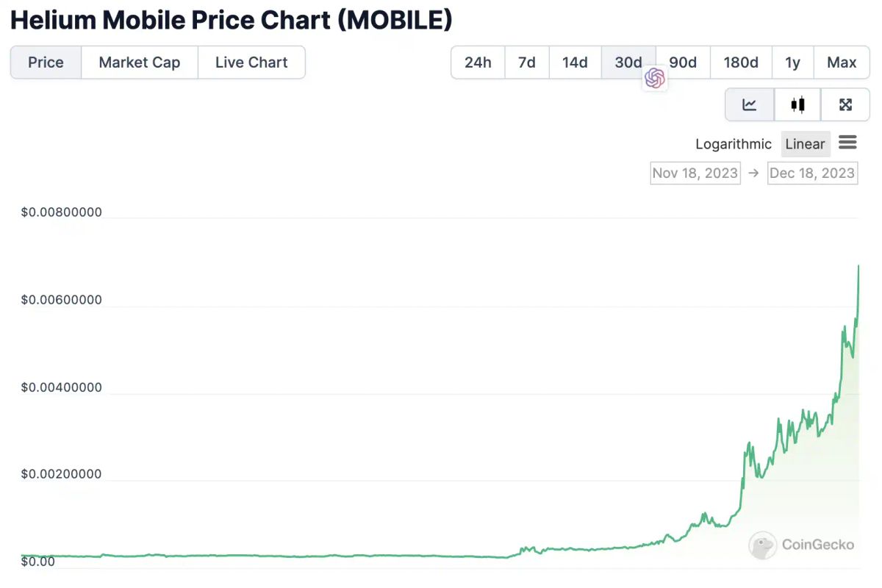Open fullscreen chart view
Image resolution: width=882 pixels, height=588 pixels.
845,104
